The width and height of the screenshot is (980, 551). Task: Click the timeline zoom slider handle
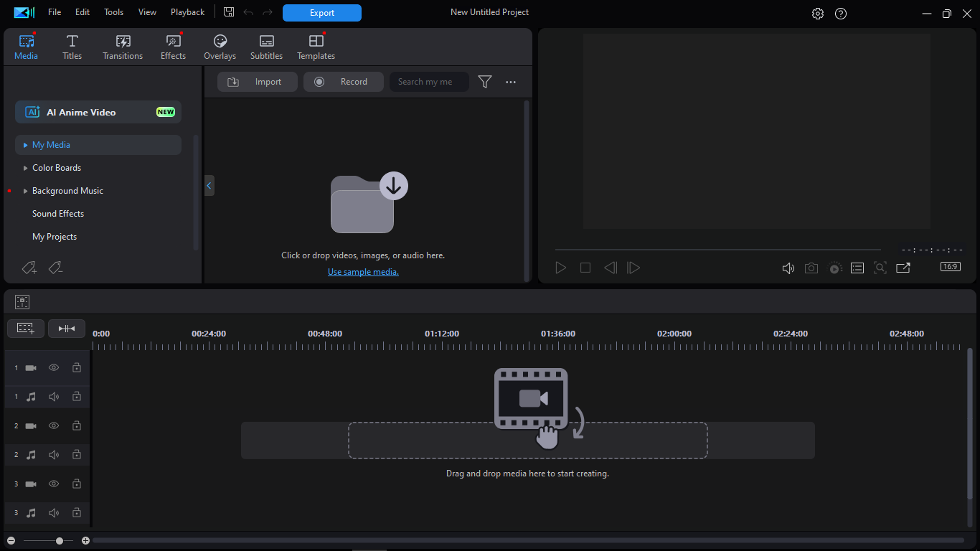pos(60,541)
